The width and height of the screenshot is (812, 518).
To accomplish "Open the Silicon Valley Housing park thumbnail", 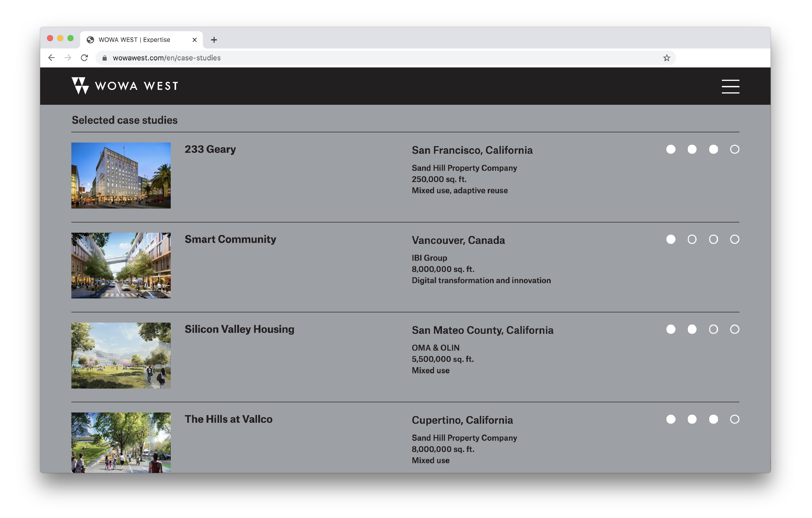I will click(x=121, y=355).
